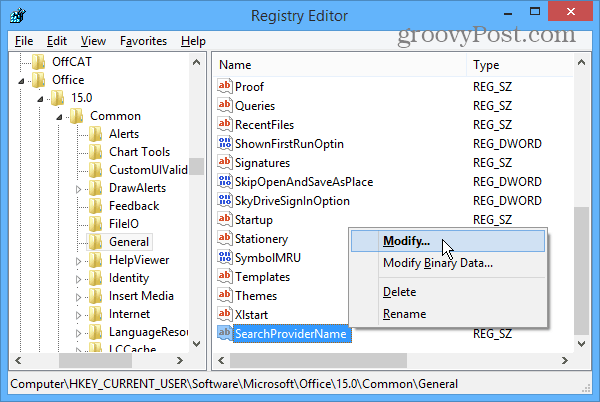Viewport: 600px width, 402px height.
Task: Expand the Internet key
Action: coord(78,315)
